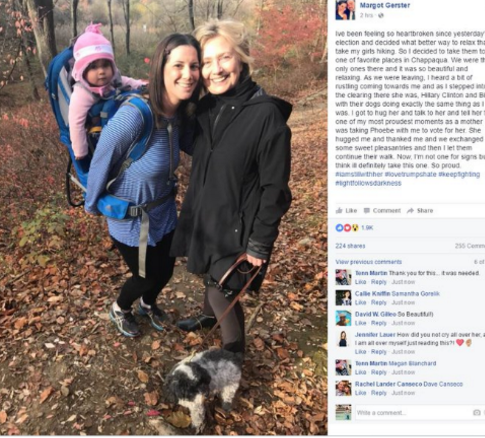Open Margot Gerster's profile name link
485x438 pixels.
[x=385, y=5]
